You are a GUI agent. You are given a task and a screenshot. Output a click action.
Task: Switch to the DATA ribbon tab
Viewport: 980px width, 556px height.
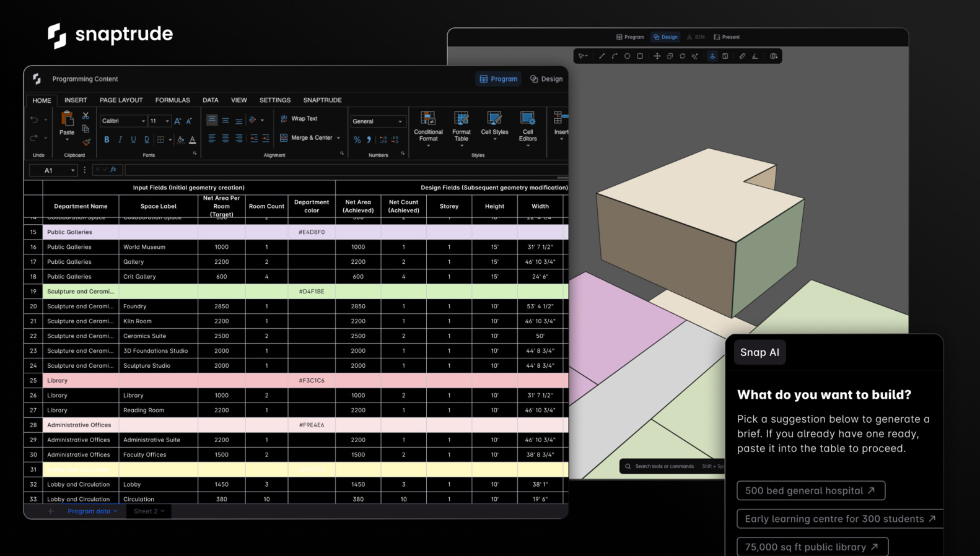pos(211,100)
